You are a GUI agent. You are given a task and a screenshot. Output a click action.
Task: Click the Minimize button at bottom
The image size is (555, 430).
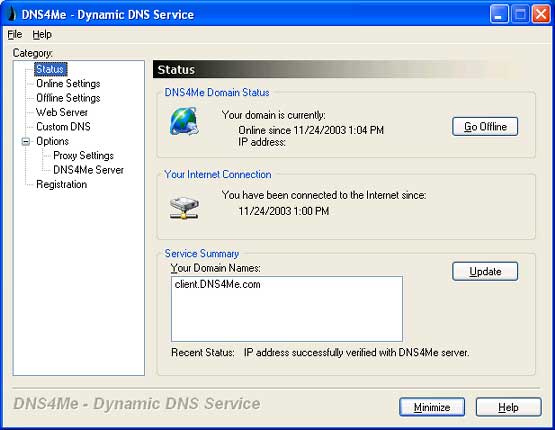click(432, 407)
